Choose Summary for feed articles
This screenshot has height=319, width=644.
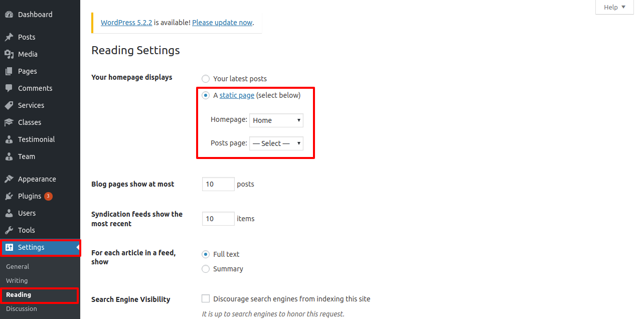(x=206, y=269)
